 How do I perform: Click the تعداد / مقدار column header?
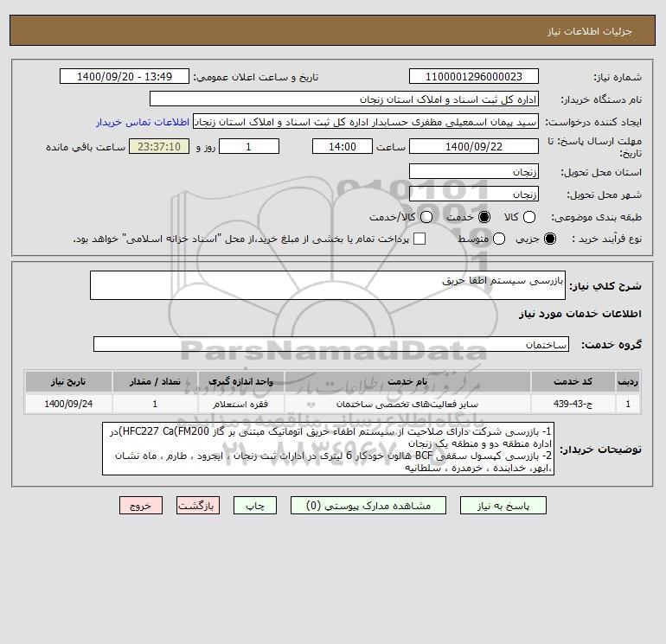155,381
